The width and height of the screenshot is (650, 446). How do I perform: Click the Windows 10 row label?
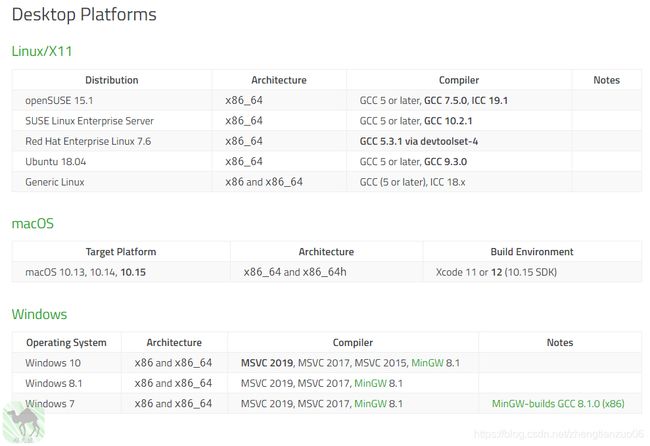pos(53,363)
